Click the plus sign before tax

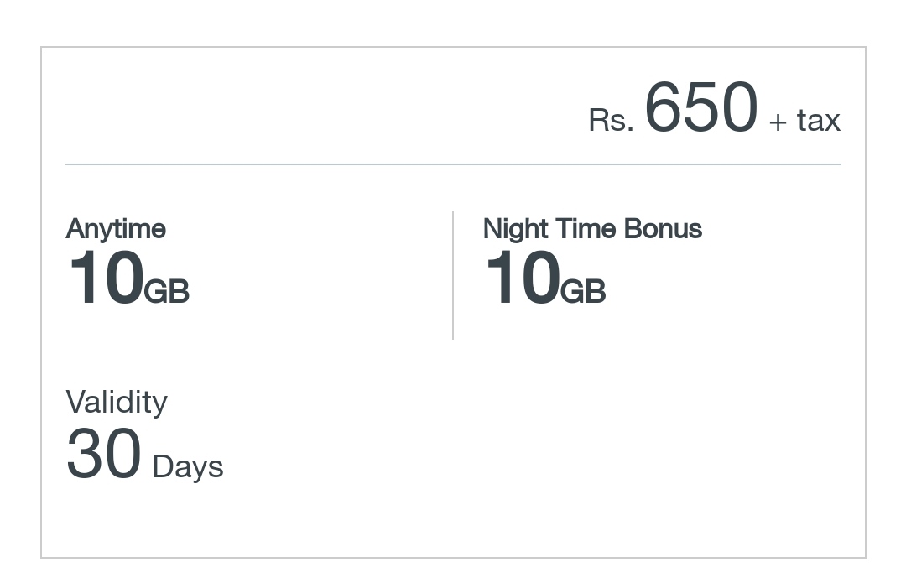click(x=778, y=122)
